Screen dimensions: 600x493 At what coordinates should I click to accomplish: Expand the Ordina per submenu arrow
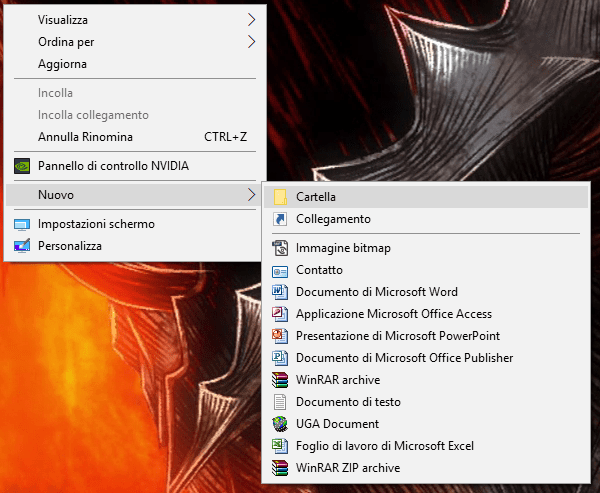251,42
